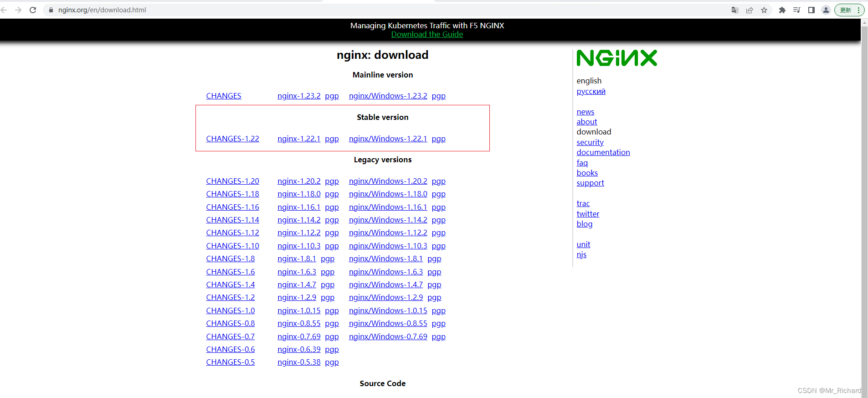This screenshot has width=868, height=398.
Task: Open faq in sidebar
Action: (x=582, y=163)
